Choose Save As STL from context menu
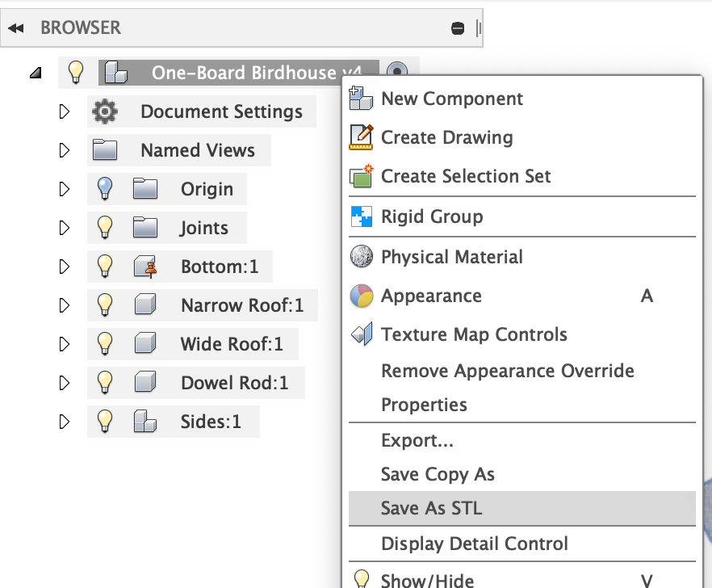This screenshot has width=712, height=588. coord(521,508)
